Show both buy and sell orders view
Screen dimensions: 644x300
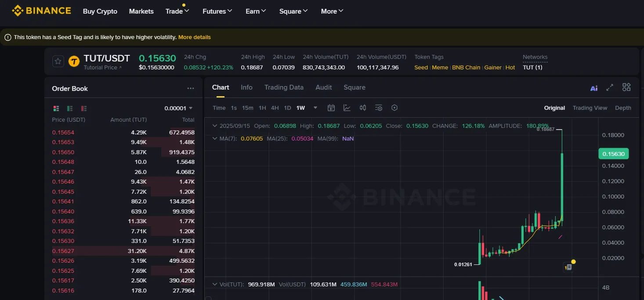coord(56,108)
